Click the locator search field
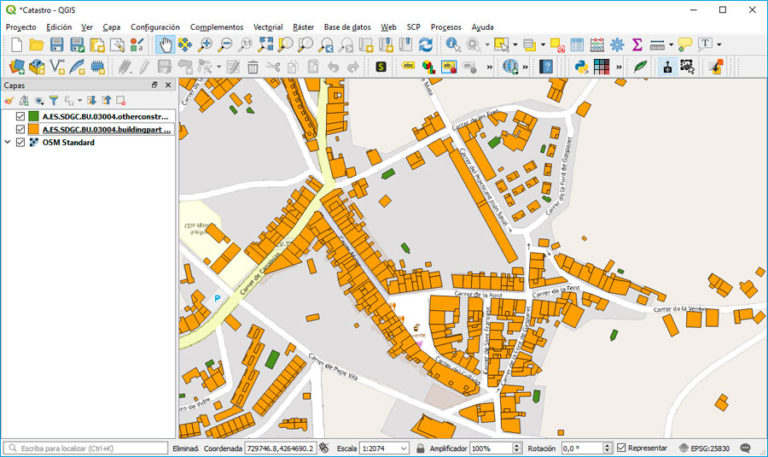 86,448
